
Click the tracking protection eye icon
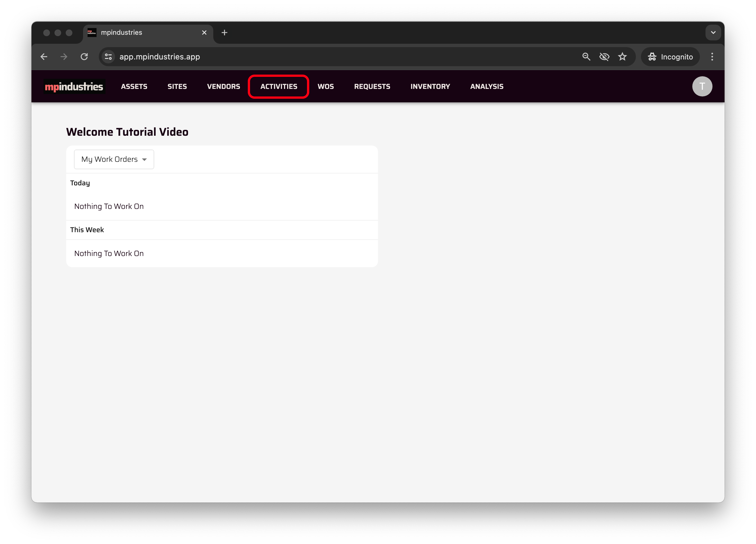[x=604, y=57]
